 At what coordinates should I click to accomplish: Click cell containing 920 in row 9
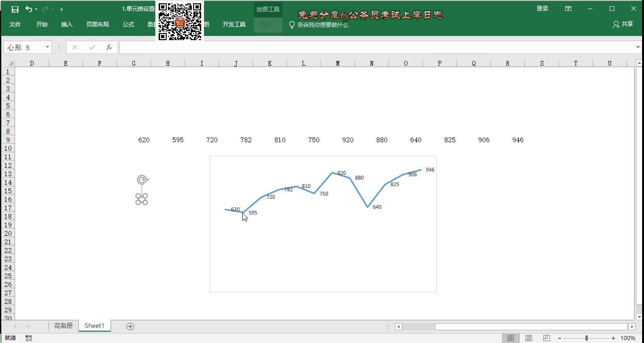click(338, 140)
